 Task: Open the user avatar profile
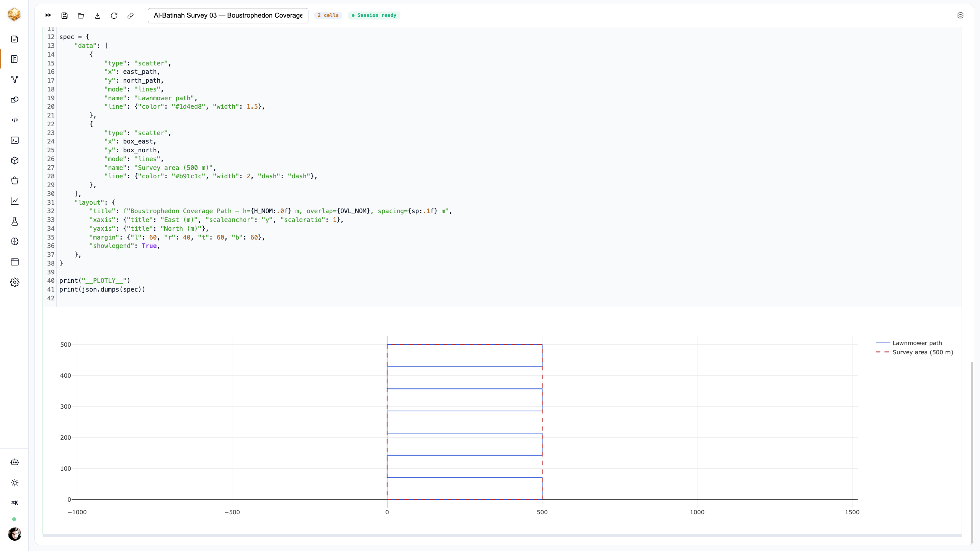pyautogui.click(x=15, y=534)
